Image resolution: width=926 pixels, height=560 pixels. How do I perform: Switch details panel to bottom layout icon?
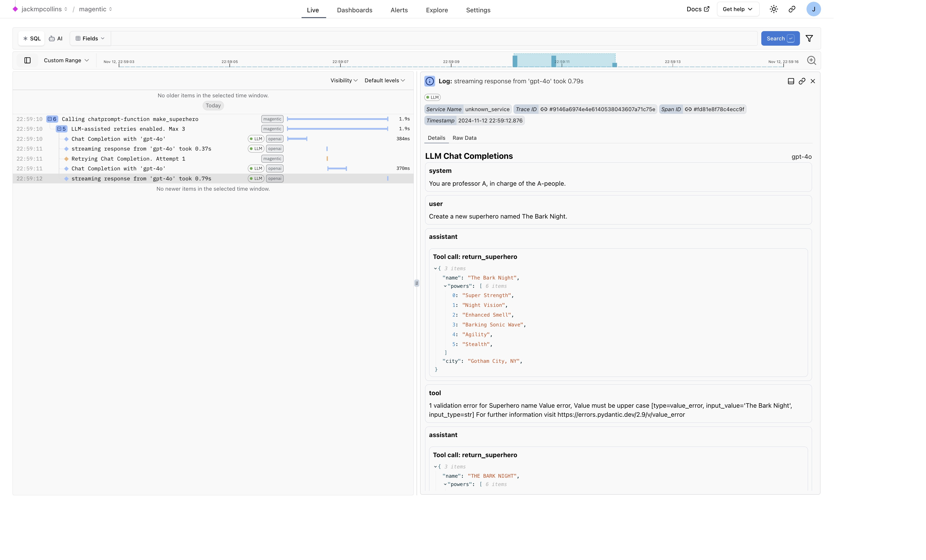click(791, 81)
